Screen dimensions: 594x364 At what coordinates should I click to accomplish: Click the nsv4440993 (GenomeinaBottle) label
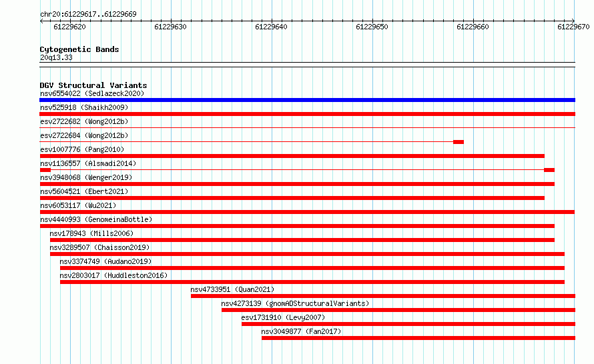[x=96, y=219]
